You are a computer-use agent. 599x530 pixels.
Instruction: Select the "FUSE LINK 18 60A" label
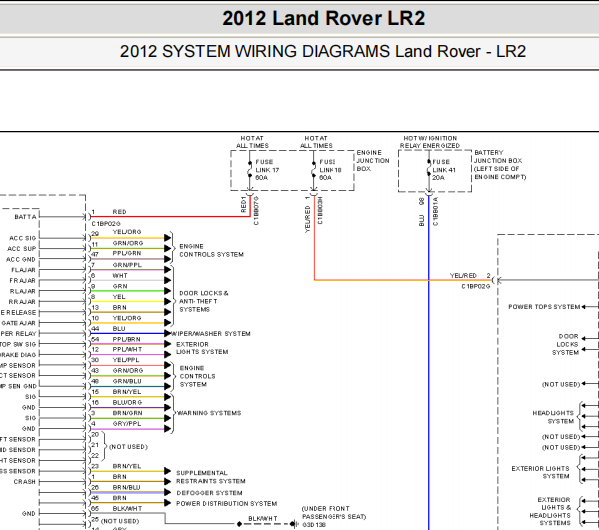[330, 170]
